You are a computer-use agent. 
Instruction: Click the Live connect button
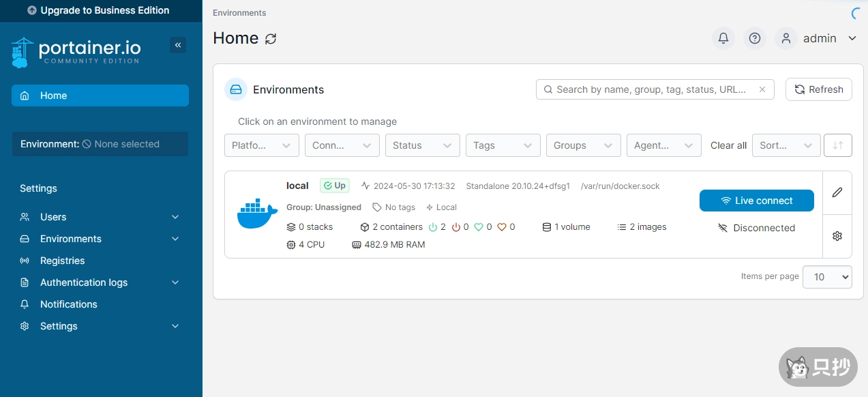coord(756,201)
